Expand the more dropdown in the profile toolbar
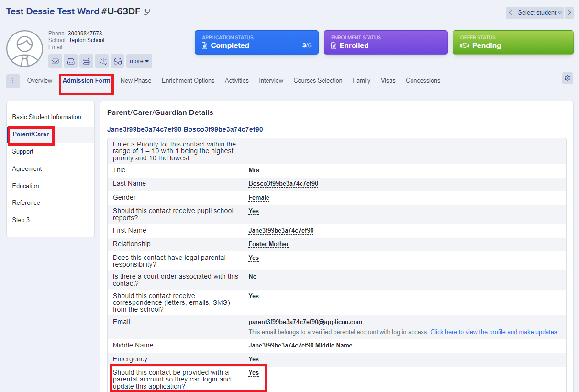The height and width of the screenshot is (392, 579). tap(139, 61)
